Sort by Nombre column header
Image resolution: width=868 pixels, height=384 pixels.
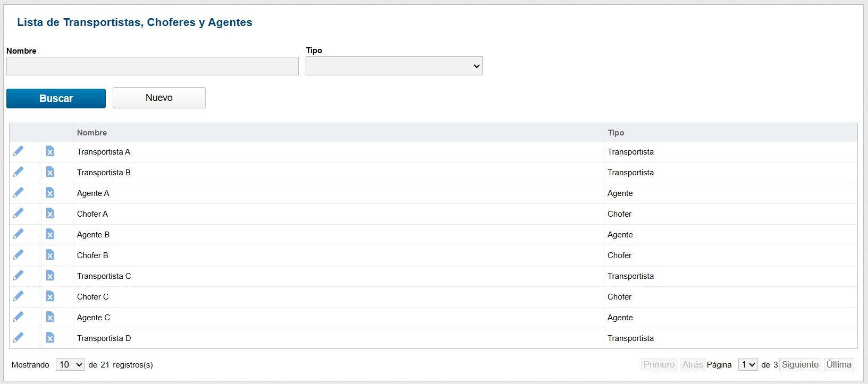pos(92,133)
